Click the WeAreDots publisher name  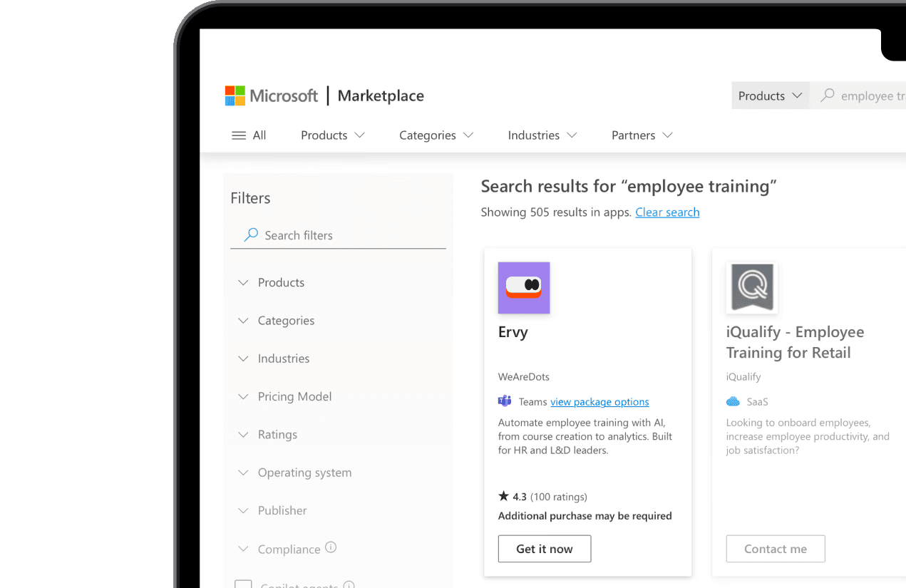(x=524, y=377)
